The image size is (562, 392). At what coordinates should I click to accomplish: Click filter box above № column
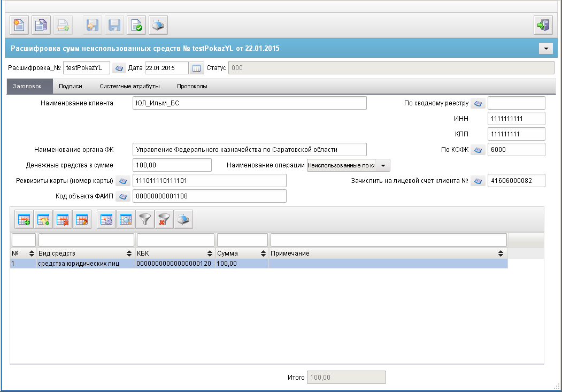(x=24, y=240)
